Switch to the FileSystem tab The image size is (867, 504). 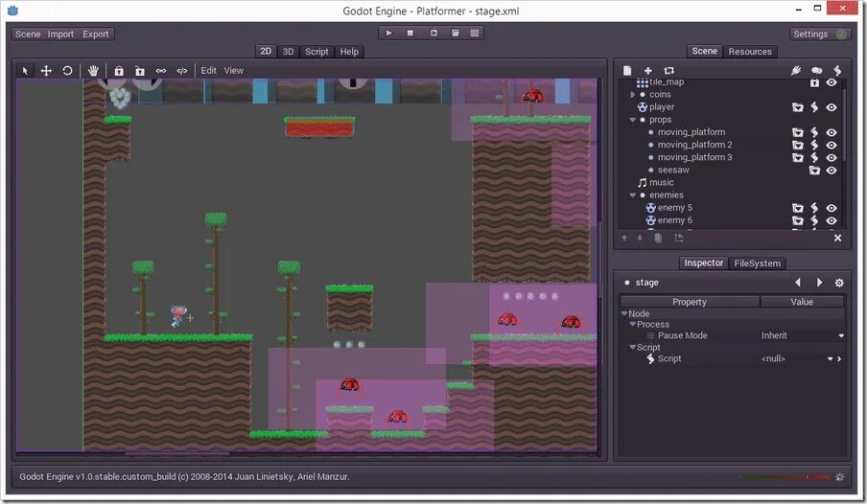point(758,263)
